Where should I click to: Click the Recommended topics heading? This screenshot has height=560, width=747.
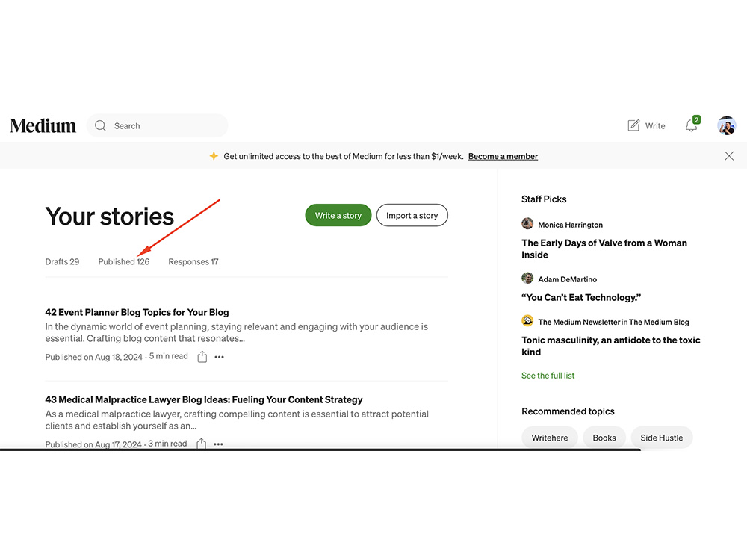coord(568,411)
